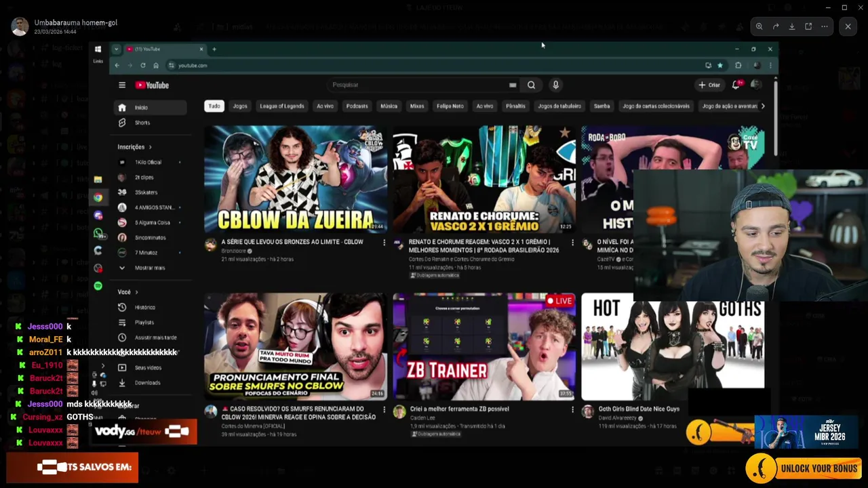Open the tab search dropdown arrow
This screenshot has width=868, height=488.
coord(116,49)
